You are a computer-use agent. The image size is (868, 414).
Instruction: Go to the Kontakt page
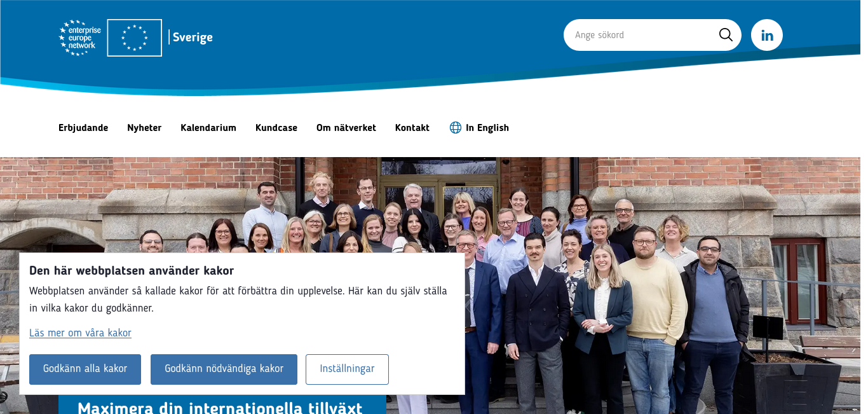[x=412, y=128]
